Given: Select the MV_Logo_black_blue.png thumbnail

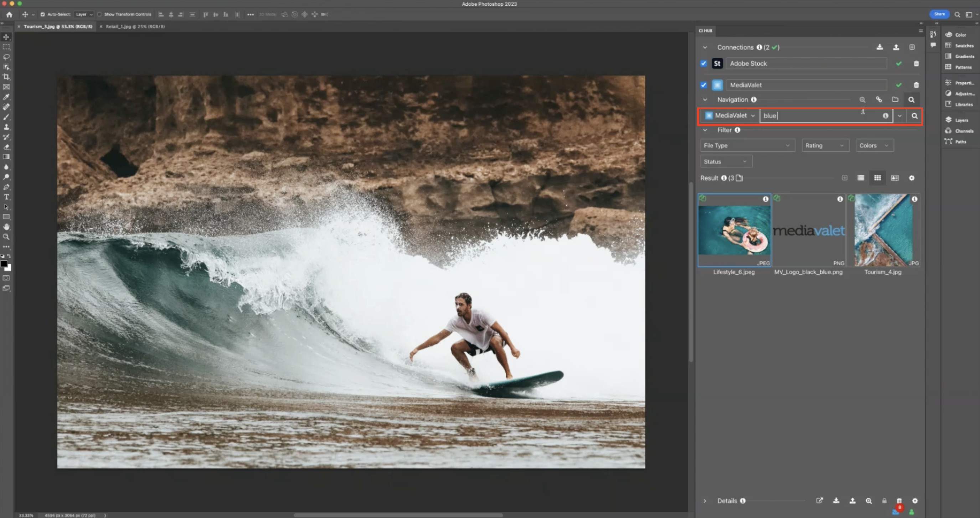Looking at the screenshot, I should (x=809, y=230).
